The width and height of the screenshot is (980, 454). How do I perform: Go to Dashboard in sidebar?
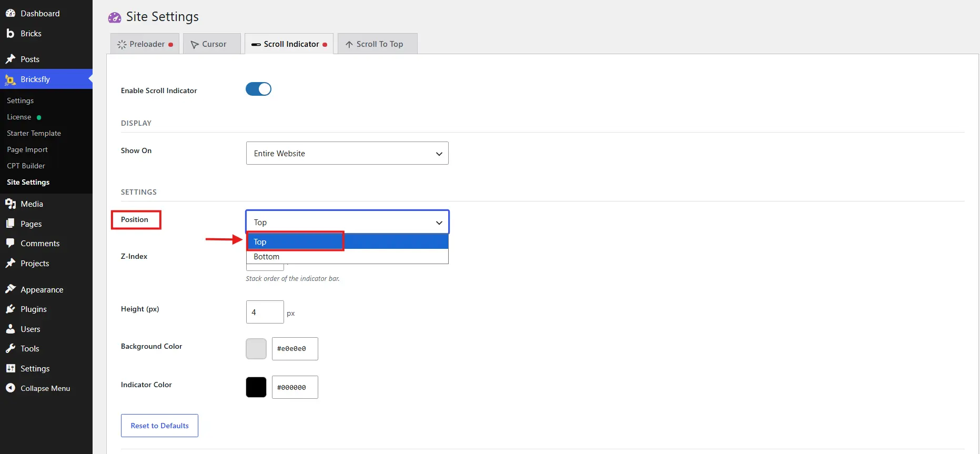pyautogui.click(x=40, y=13)
